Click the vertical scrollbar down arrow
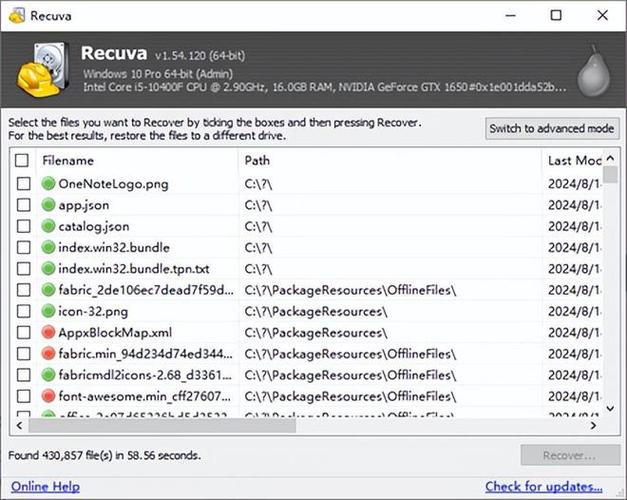This screenshot has width=627, height=500. point(610,408)
